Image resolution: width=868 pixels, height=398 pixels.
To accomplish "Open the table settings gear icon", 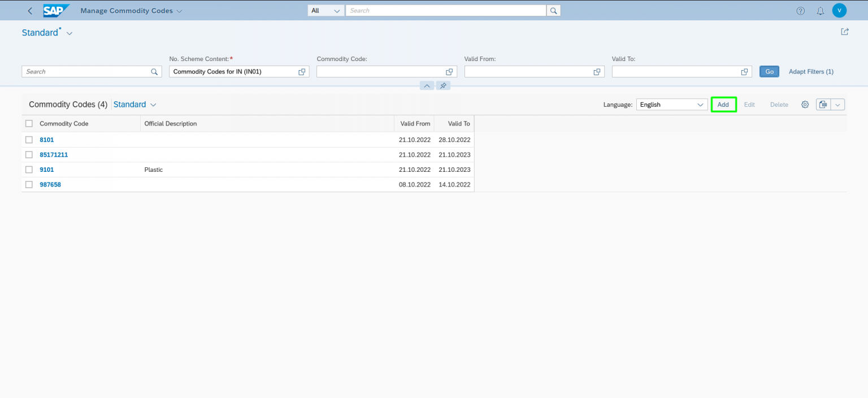I will [805, 104].
